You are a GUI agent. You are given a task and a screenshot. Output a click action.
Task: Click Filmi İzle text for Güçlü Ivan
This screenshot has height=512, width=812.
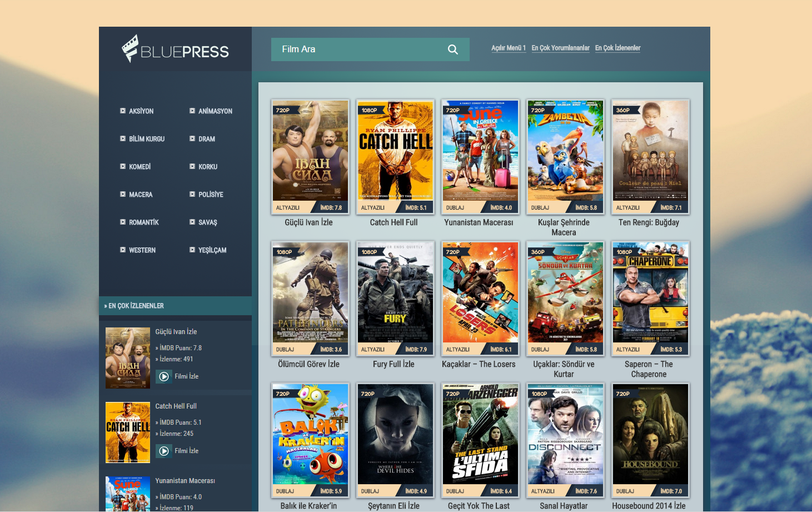pos(186,376)
